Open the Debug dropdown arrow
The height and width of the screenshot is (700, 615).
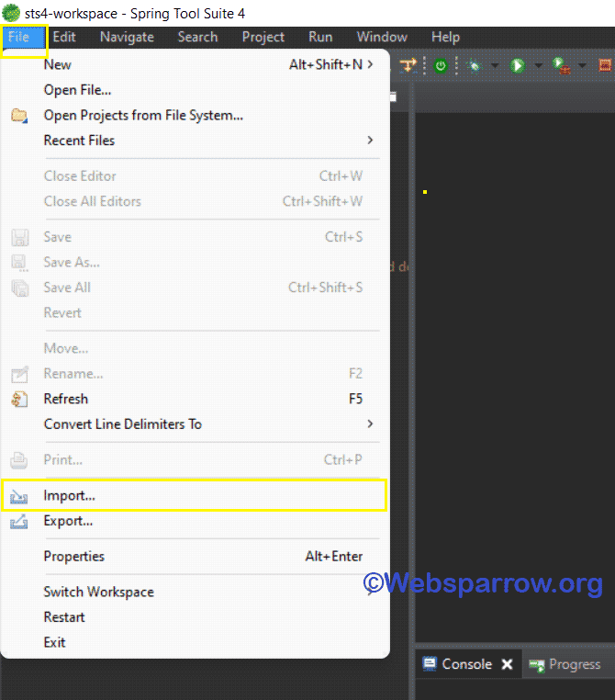click(x=494, y=65)
